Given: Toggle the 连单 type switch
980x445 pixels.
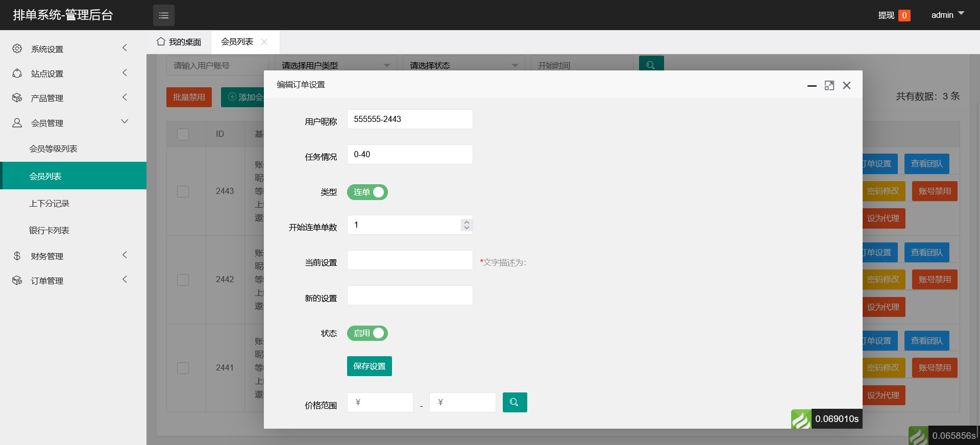Looking at the screenshot, I should pyautogui.click(x=367, y=192).
